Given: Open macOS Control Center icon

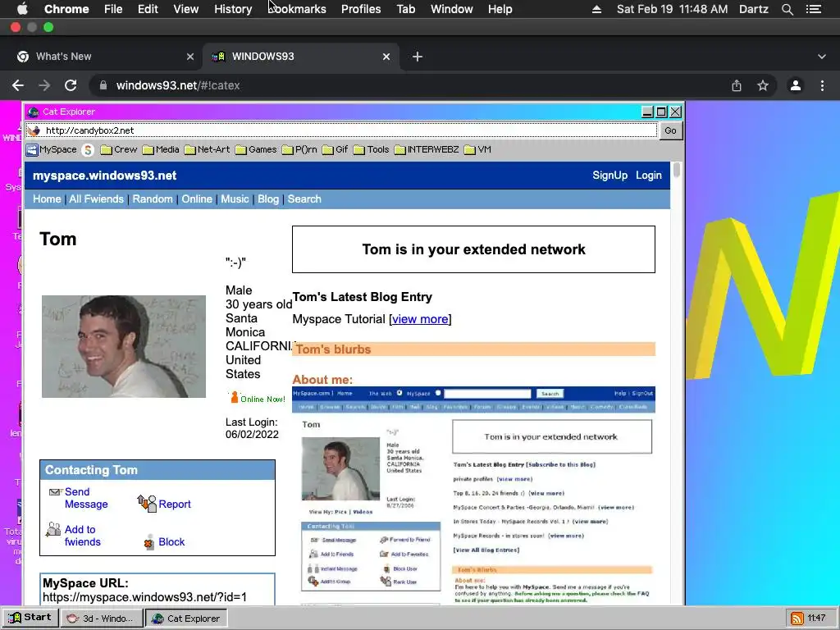Looking at the screenshot, I should (814, 9).
